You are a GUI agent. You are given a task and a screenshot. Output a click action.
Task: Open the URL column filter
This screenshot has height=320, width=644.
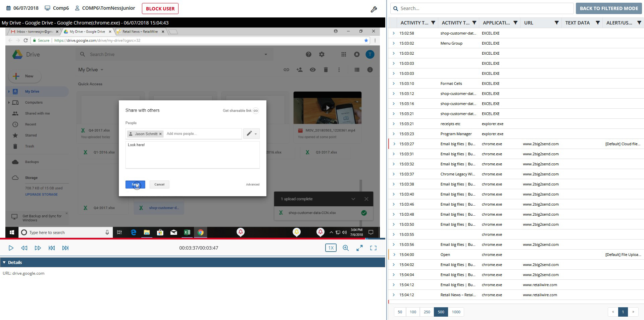tap(556, 23)
